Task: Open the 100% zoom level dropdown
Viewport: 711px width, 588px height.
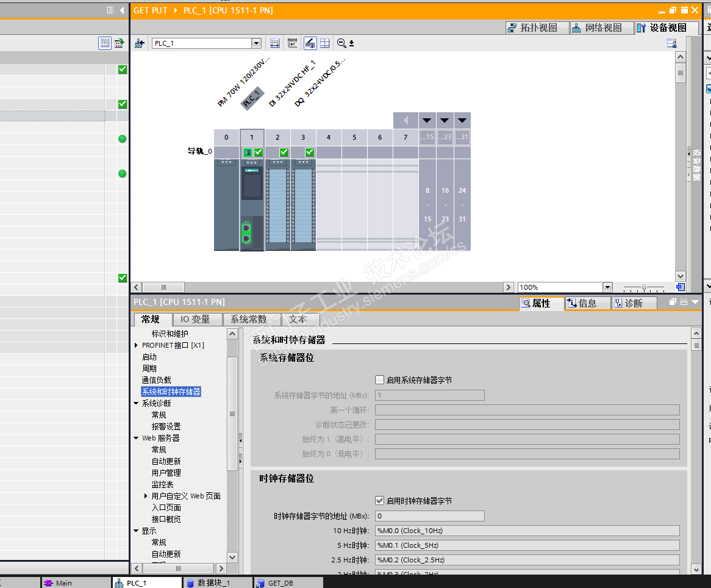Action: click(x=607, y=287)
